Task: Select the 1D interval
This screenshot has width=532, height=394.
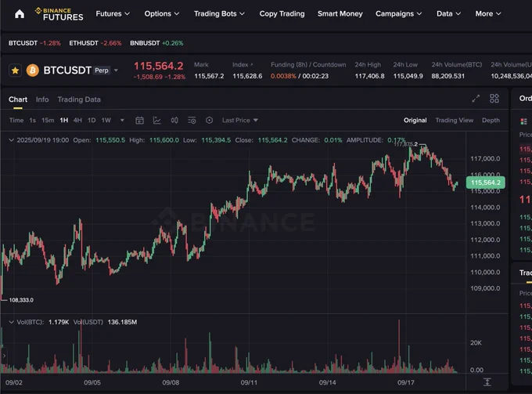Action: (x=92, y=121)
